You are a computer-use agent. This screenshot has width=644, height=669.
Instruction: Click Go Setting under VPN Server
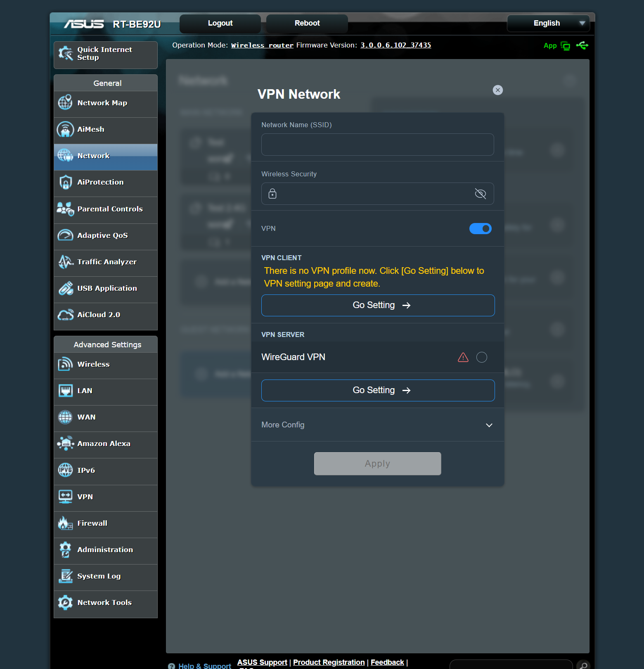[378, 390]
